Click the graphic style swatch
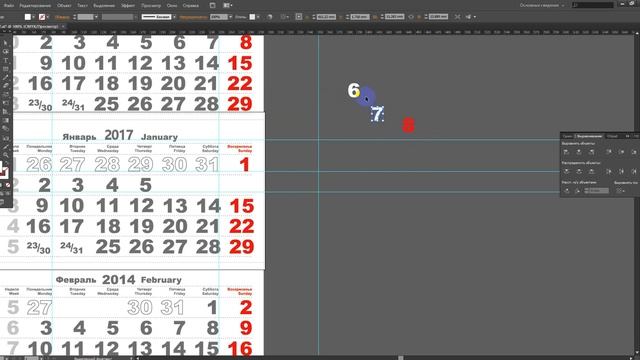640x360 pixels. (x=252, y=17)
